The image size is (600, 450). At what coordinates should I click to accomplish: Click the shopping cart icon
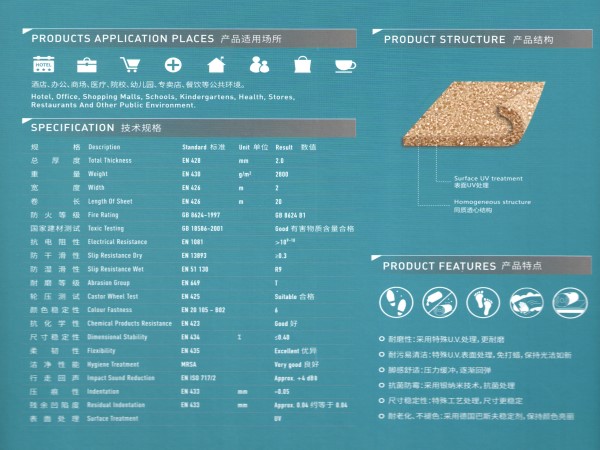pos(130,66)
